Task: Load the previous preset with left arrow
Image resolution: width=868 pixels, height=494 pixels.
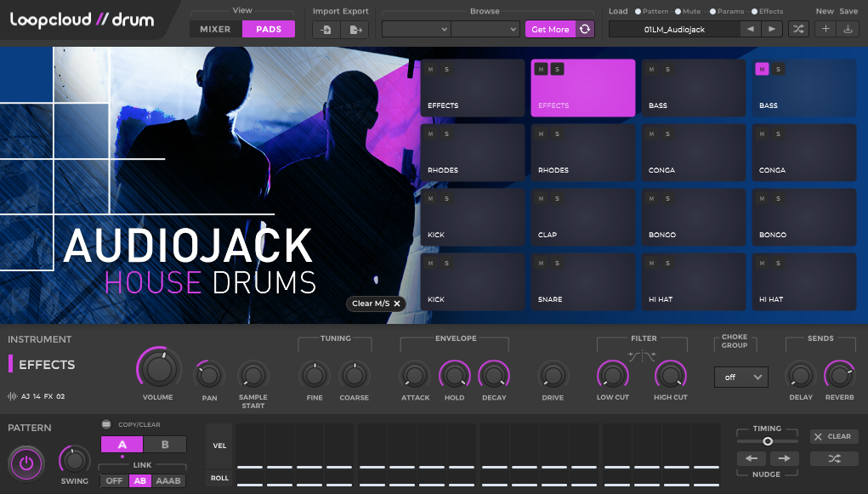Action: click(x=750, y=30)
